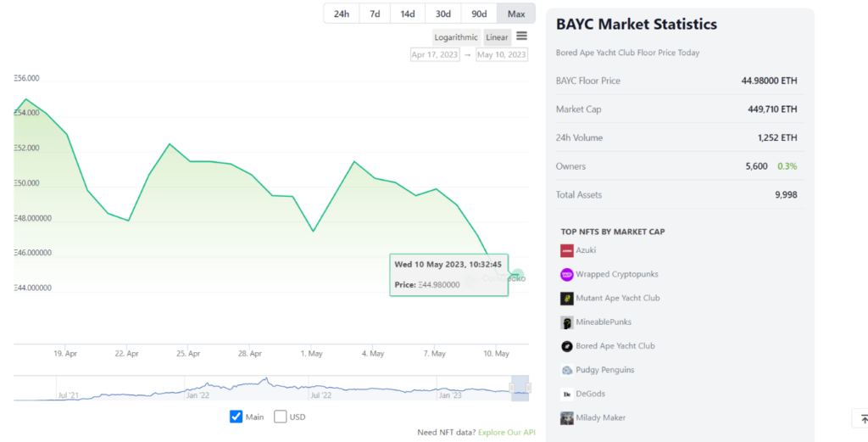Select the 24h time range
This screenshot has width=868, height=442.
(342, 14)
